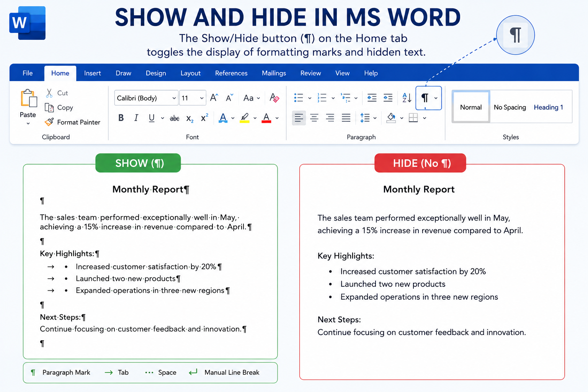This screenshot has width=588, height=392.
Task: Toggle Show/Hide paragraph marks in ribbon
Action: click(425, 98)
